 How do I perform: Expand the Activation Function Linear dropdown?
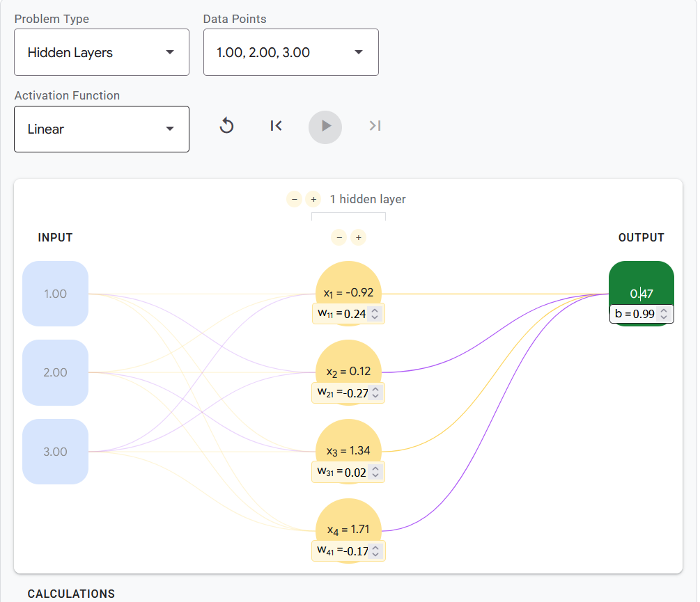click(x=102, y=129)
